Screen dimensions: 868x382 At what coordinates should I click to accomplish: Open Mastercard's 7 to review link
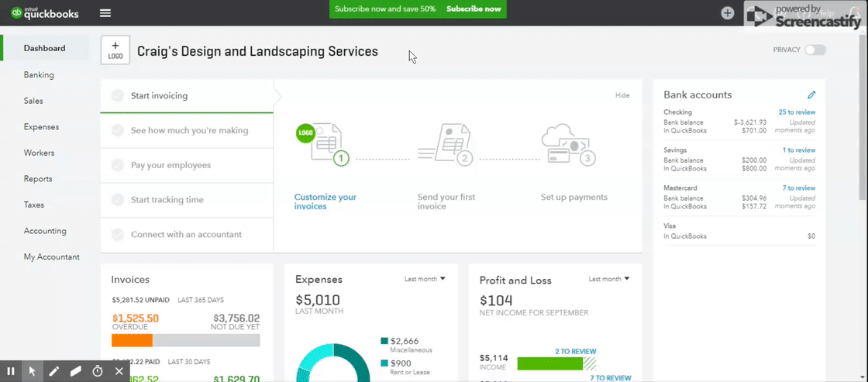pyautogui.click(x=799, y=188)
